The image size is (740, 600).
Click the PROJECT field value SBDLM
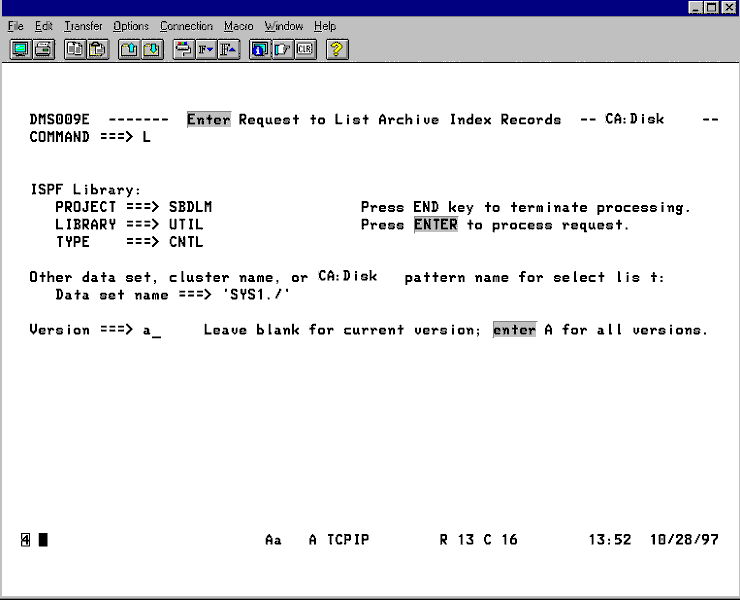[190, 207]
